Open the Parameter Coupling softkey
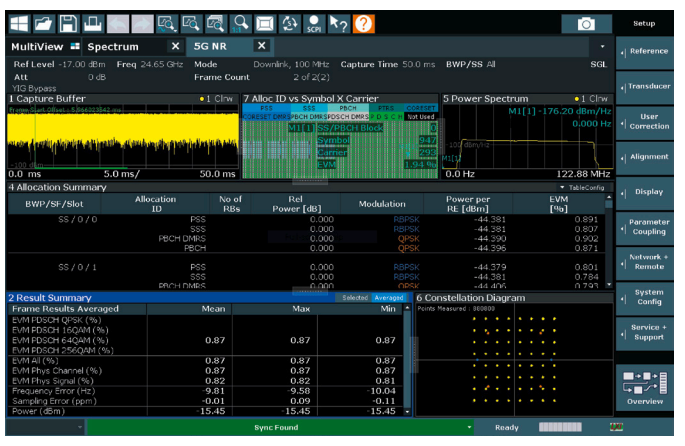Viewport: 685px width, 446px height. (x=645, y=227)
